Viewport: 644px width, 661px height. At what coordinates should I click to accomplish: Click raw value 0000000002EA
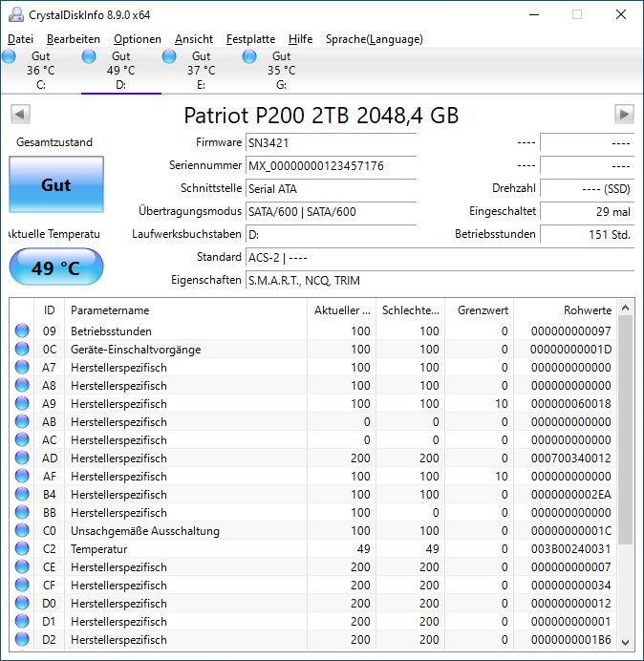571,495
